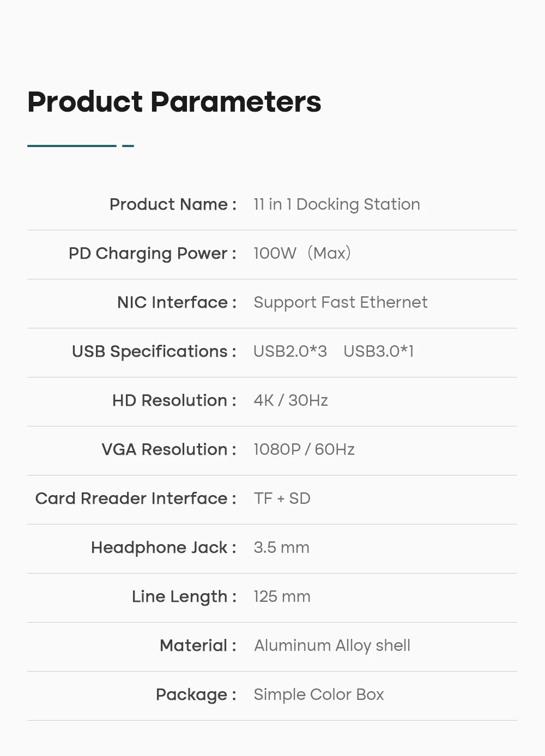Screen dimensions: 545x756
Task: Click the "HD Resolution :" label
Action: click(174, 400)
